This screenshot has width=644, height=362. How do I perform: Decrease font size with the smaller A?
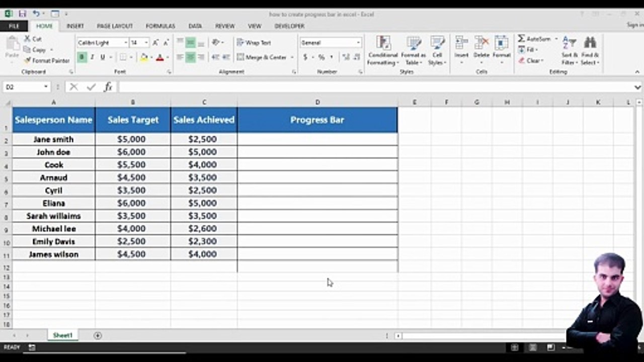tap(166, 43)
